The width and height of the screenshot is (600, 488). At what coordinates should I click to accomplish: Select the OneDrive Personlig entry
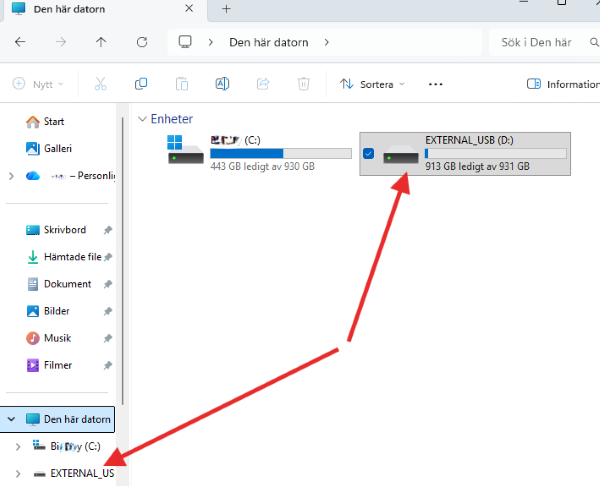point(69,176)
